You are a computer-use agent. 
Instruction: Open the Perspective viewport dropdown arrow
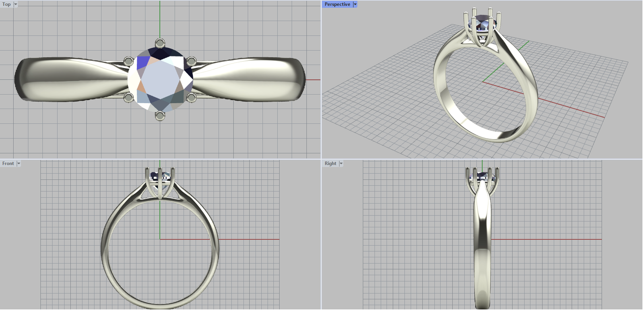[x=355, y=4]
